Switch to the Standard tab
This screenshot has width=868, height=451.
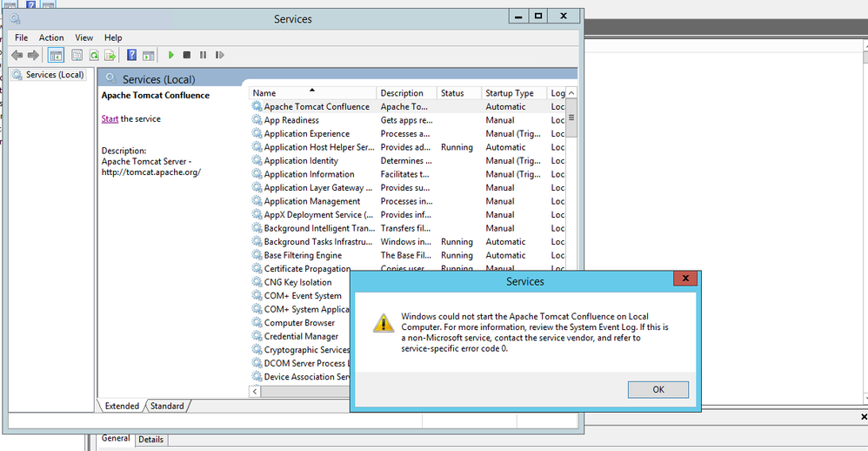pos(167,406)
